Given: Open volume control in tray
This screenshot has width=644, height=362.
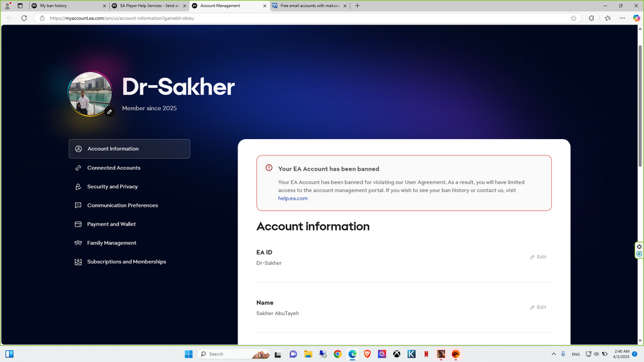Looking at the screenshot, I should (x=596, y=354).
